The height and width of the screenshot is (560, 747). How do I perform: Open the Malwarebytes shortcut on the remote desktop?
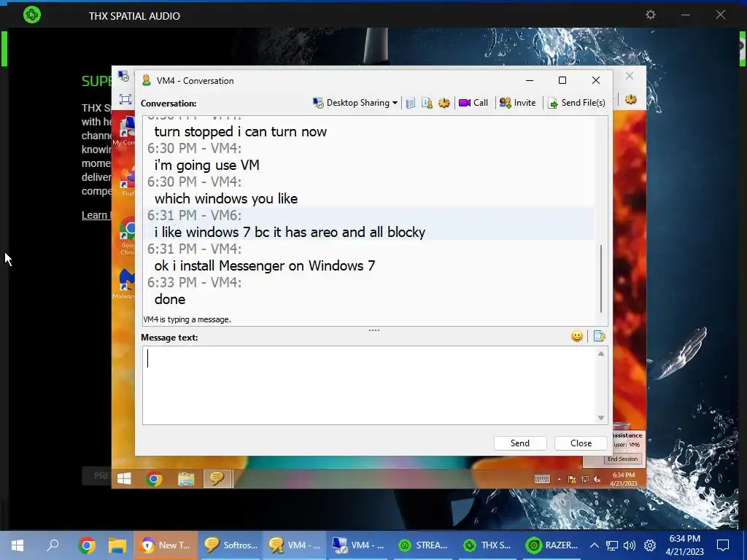click(x=125, y=285)
